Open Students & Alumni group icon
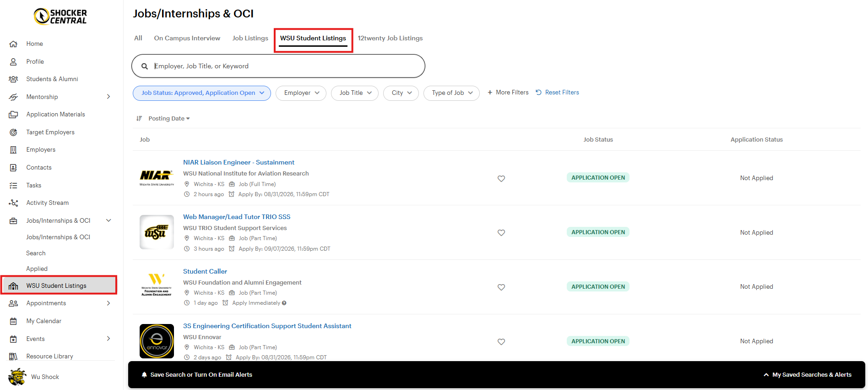This screenshot has height=390, width=868. (13, 79)
